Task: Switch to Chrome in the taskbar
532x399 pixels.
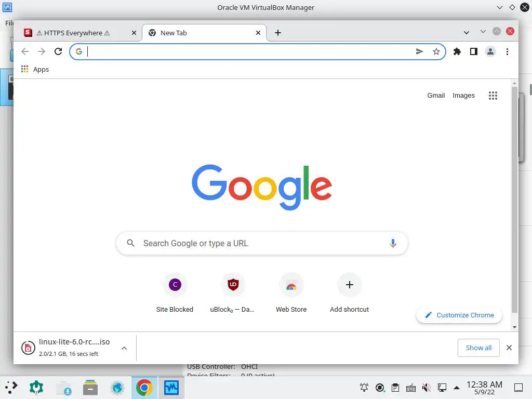Action: point(144,388)
